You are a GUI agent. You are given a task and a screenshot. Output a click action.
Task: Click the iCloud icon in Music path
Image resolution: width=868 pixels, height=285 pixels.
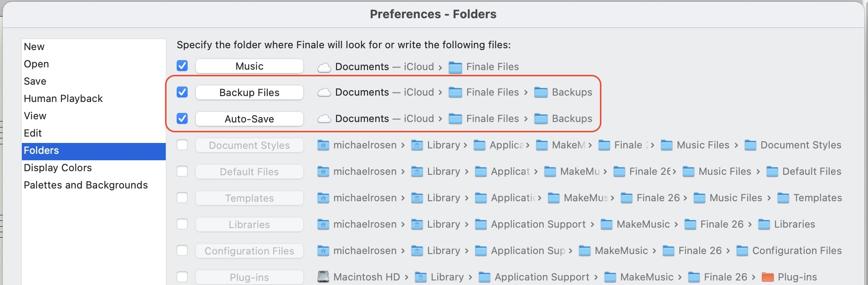coord(324,67)
